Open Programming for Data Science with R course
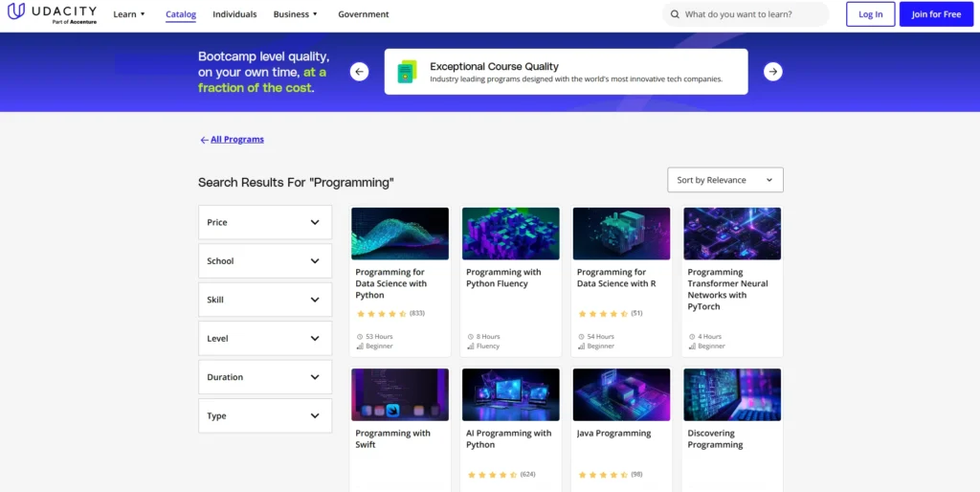 (615, 279)
